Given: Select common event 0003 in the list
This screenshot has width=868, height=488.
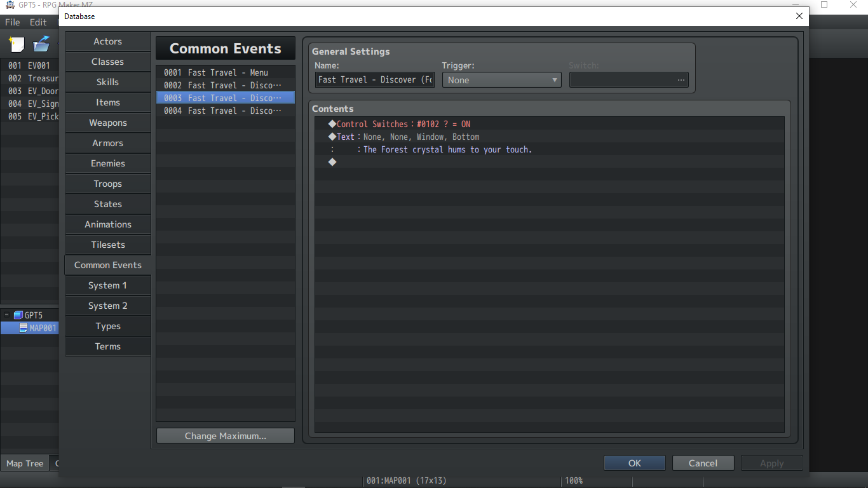Looking at the screenshot, I should coord(226,98).
